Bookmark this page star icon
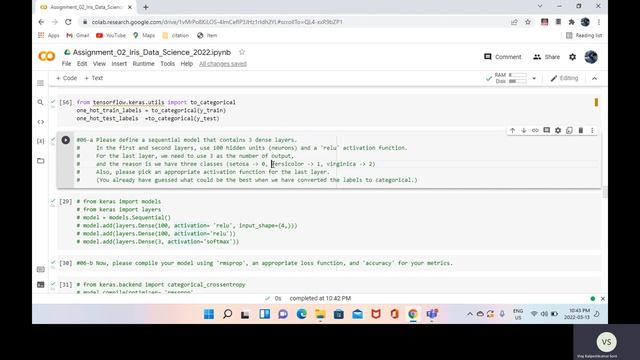The width and height of the screenshot is (640, 360). point(528,22)
